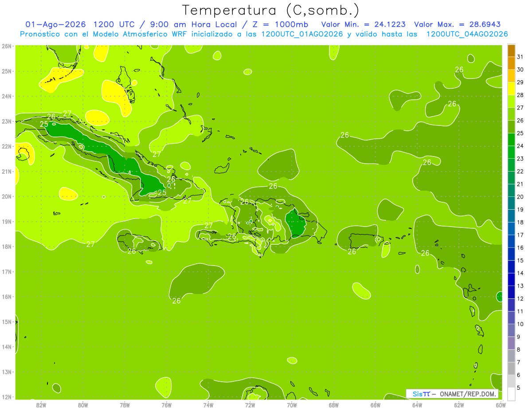This screenshot has height=411, width=532.
Task: Click the colorbar label '20'
Action: pyautogui.click(x=520, y=197)
